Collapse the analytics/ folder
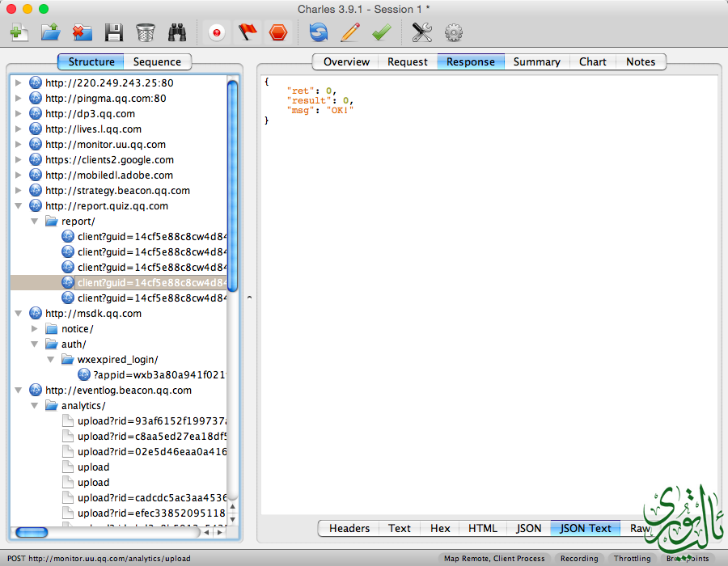The image size is (728, 566). point(34,405)
